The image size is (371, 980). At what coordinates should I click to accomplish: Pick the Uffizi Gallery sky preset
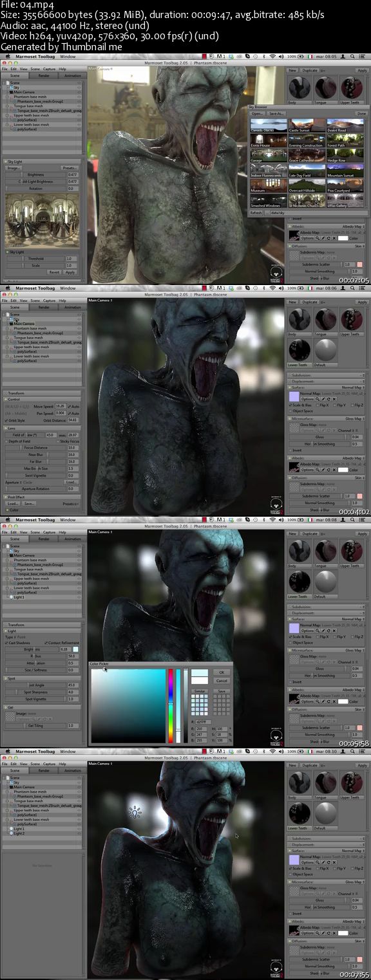[345, 200]
